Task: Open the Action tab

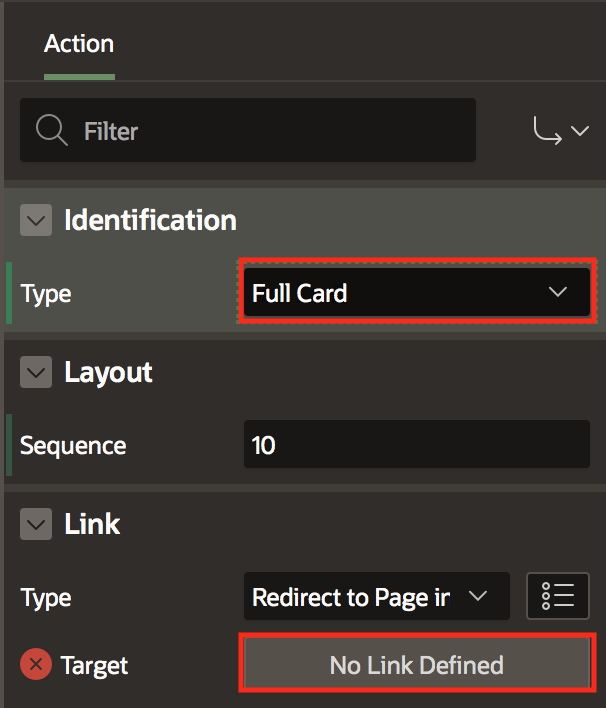Action: point(79,45)
